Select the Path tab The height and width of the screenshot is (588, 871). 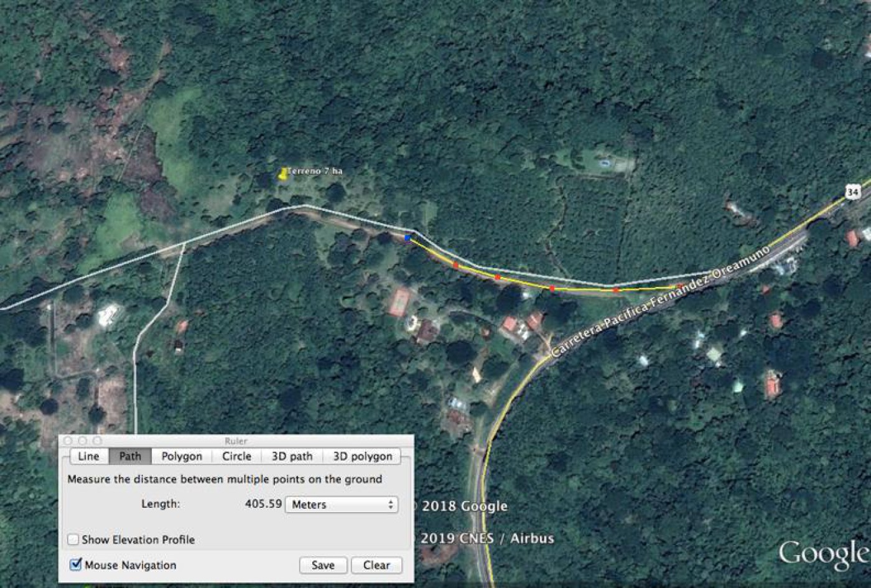click(130, 456)
